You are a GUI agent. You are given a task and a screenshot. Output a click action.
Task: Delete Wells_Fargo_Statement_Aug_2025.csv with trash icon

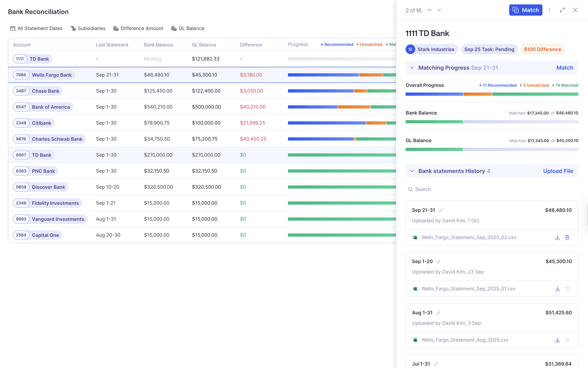[x=567, y=340]
